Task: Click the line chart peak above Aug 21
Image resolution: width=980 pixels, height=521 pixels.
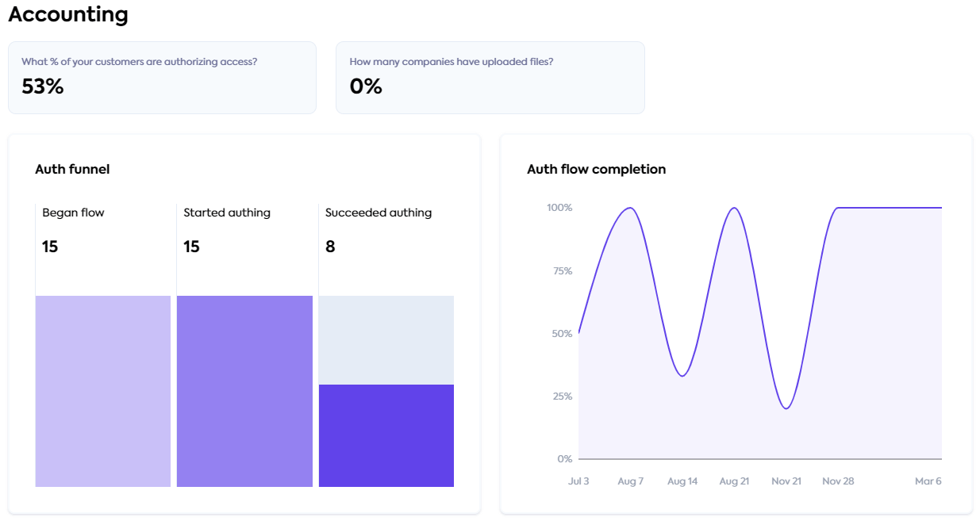Action: tap(734, 209)
